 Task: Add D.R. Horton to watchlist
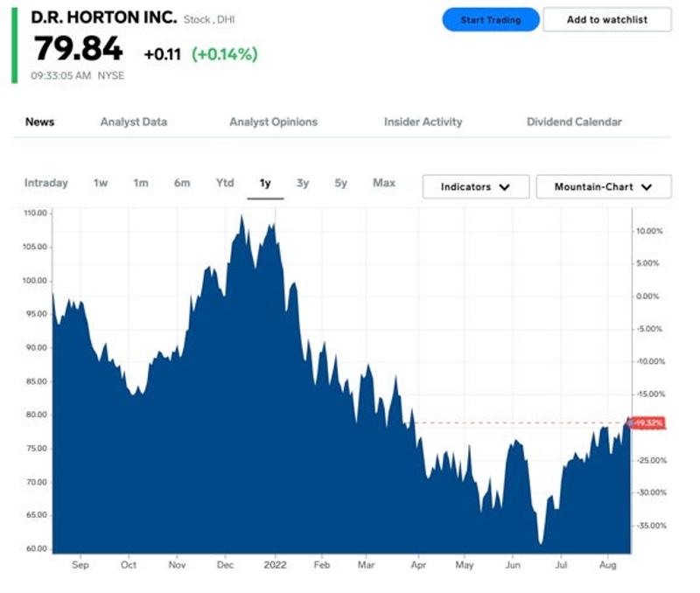(x=607, y=19)
